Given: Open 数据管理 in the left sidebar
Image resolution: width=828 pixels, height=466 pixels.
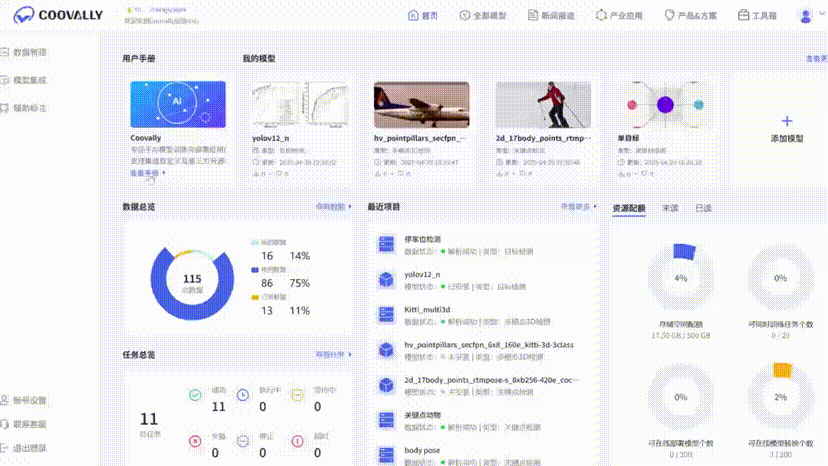Looking at the screenshot, I should click(x=24, y=52).
